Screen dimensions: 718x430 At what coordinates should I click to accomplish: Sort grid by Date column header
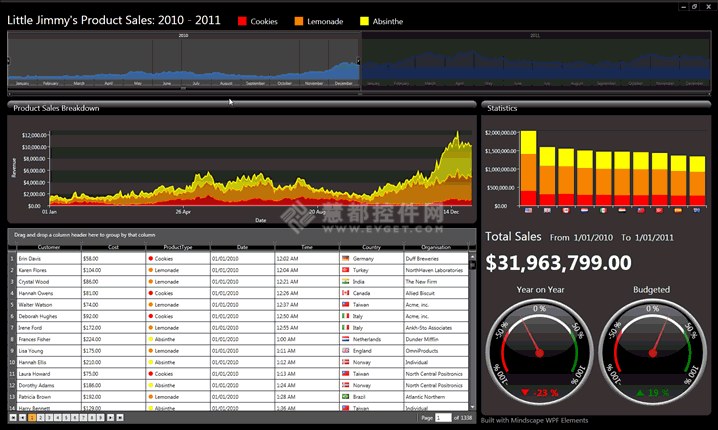[243, 247]
